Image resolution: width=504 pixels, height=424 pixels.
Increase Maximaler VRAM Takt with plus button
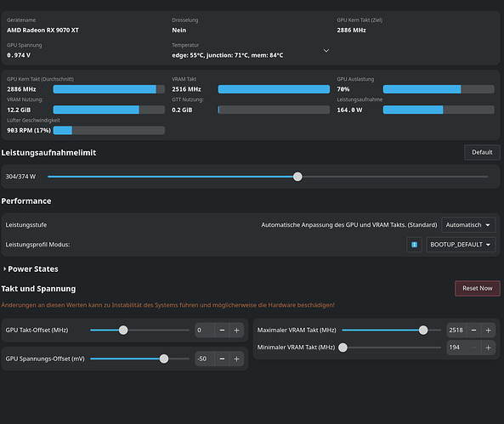click(x=488, y=331)
